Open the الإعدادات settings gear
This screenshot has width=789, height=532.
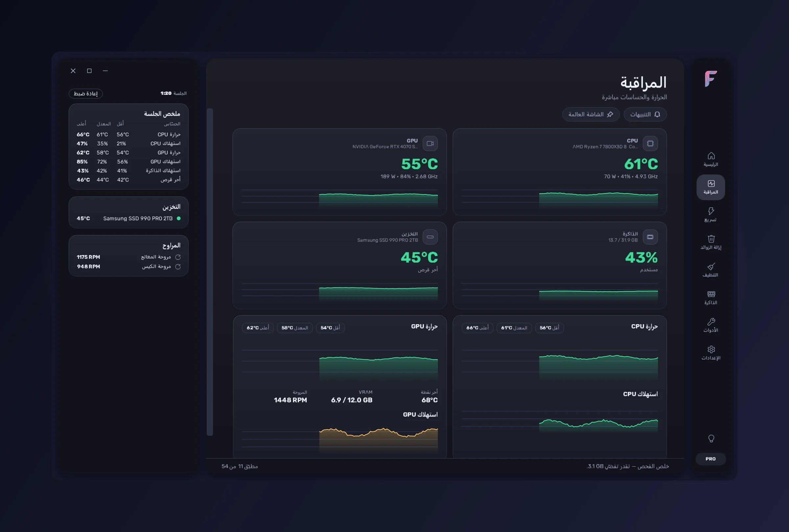pos(711,353)
